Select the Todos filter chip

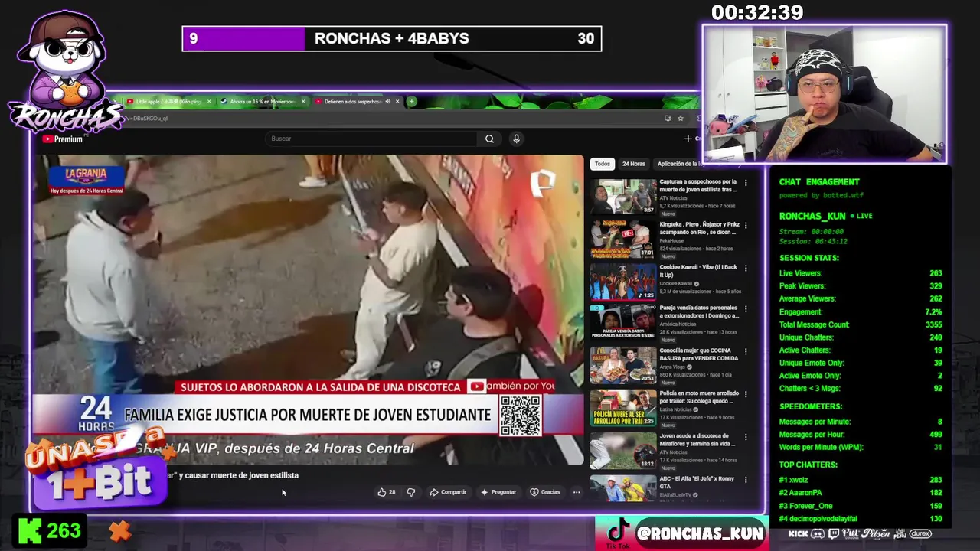point(603,164)
